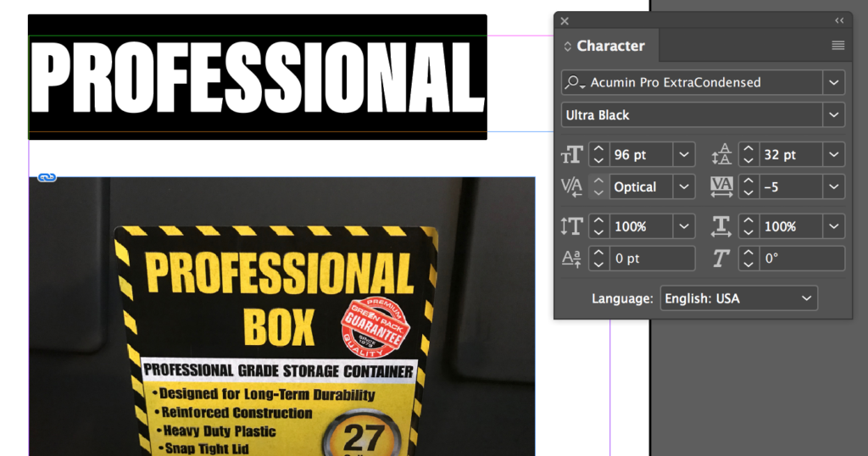Click the Language label
The image size is (868, 456).
(x=622, y=299)
